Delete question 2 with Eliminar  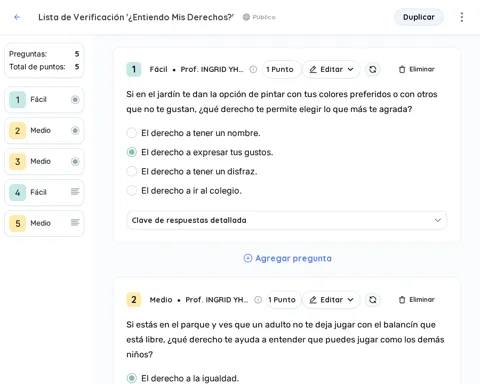(x=417, y=300)
